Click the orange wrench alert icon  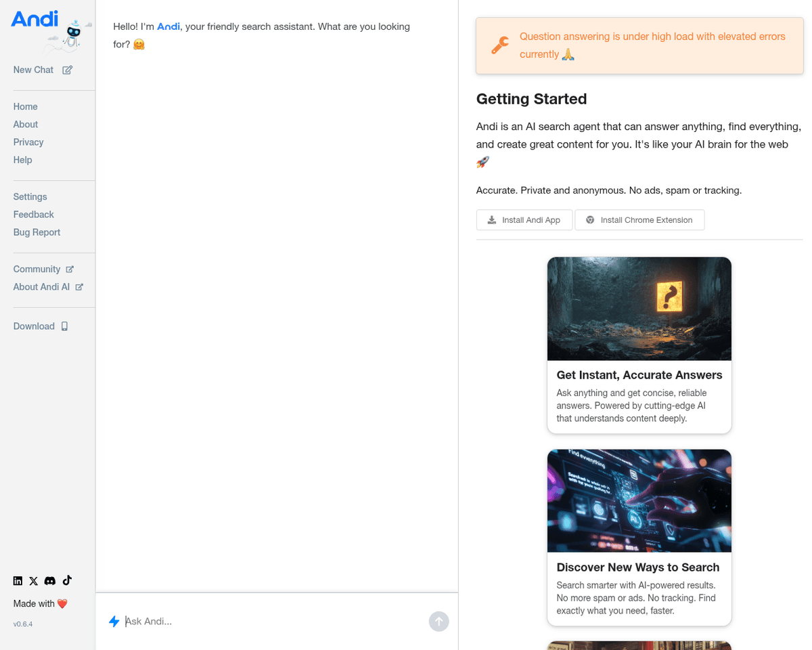(499, 46)
